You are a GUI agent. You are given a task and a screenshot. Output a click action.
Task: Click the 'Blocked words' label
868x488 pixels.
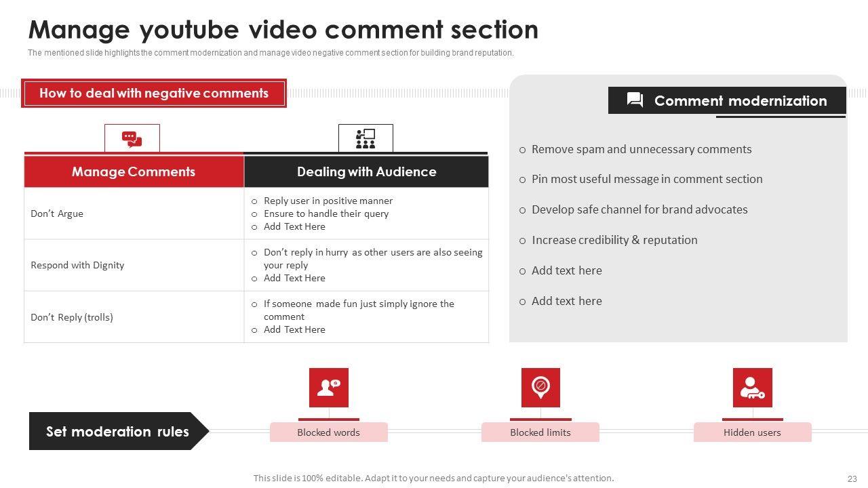(329, 432)
